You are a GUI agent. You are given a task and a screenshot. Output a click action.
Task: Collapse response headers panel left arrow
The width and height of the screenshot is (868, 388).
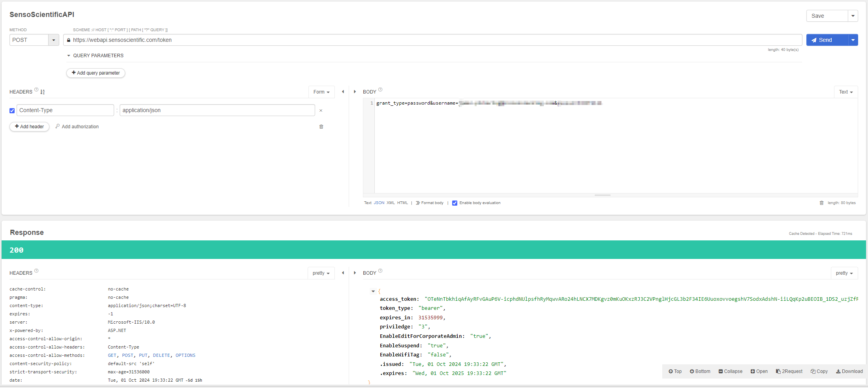point(343,273)
